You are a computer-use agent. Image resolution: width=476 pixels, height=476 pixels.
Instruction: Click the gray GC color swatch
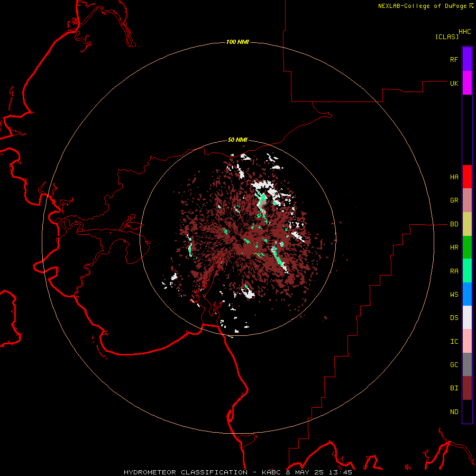click(x=467, y=364)
